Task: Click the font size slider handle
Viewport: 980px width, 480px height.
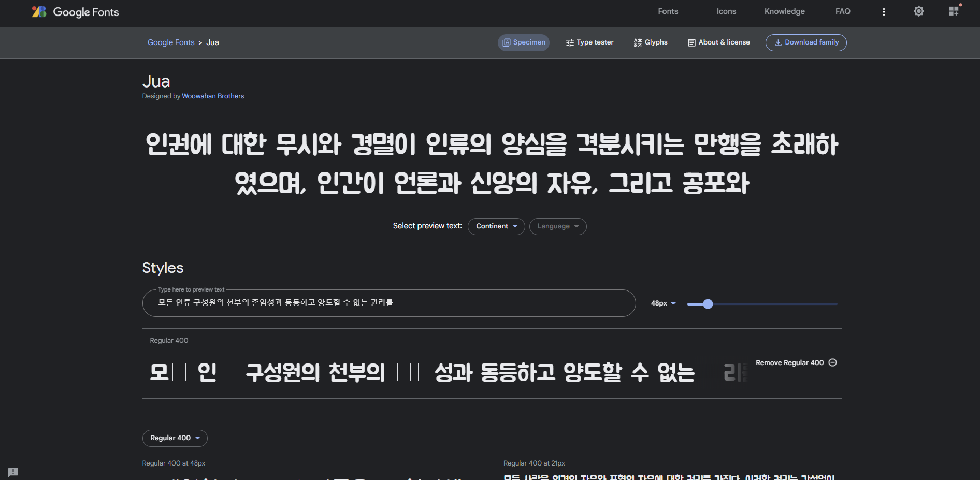Action: [x=708, y=304]
